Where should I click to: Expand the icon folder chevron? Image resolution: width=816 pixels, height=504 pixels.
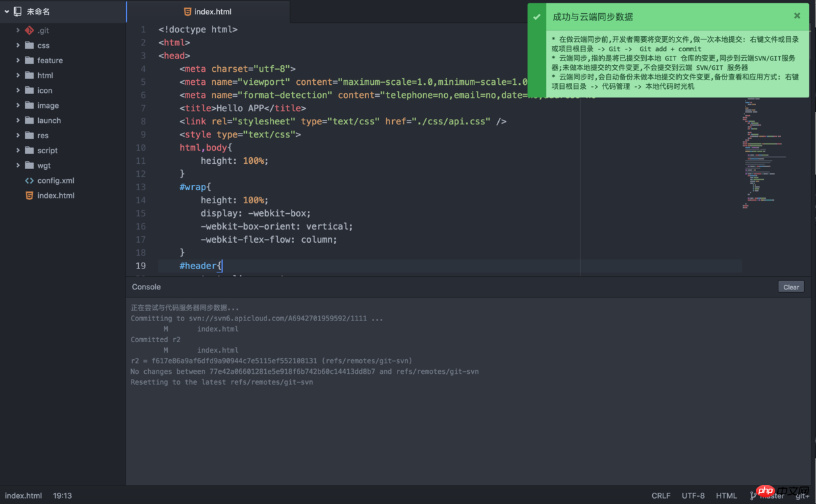18,91
